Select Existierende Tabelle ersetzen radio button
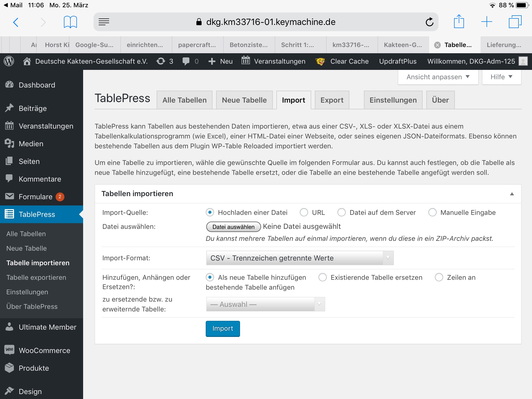The height and width of the screenshot is (399, 532). click(322, 277)
